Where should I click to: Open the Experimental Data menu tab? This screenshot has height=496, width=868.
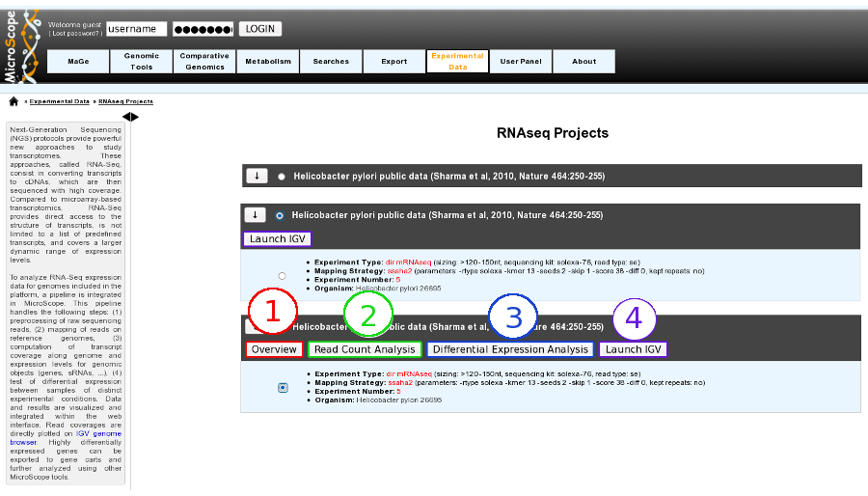coord(457,61)
